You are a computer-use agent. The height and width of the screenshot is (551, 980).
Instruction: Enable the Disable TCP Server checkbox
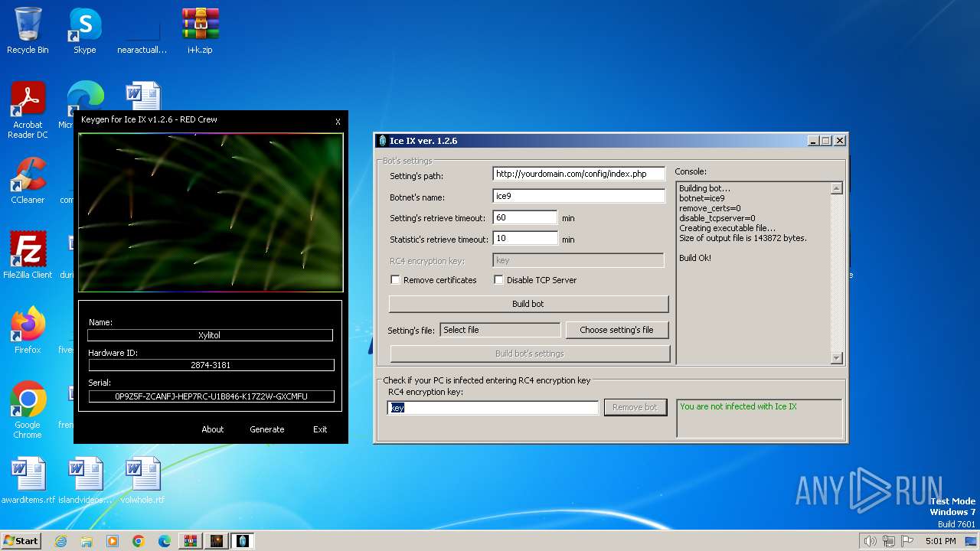pos(498,280)
